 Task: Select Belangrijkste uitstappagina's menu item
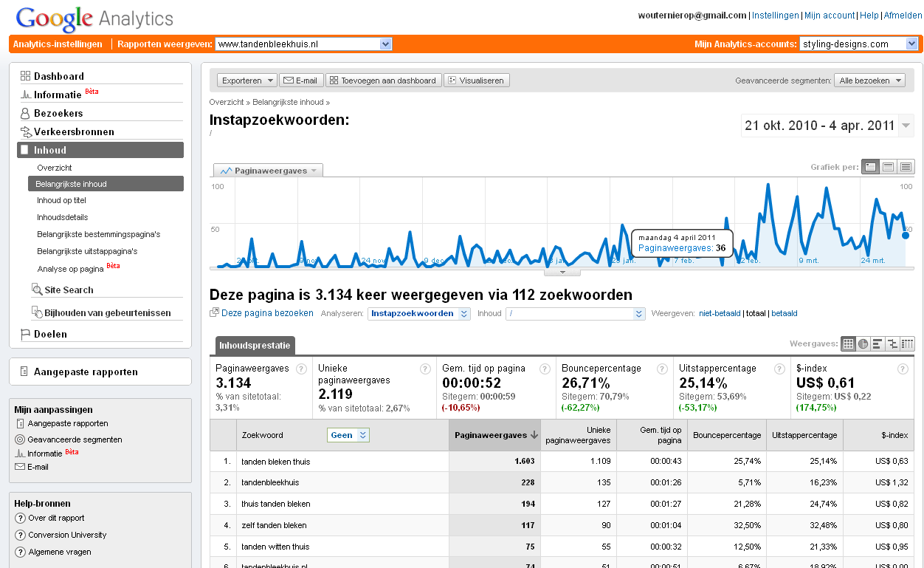click(87, 251)
